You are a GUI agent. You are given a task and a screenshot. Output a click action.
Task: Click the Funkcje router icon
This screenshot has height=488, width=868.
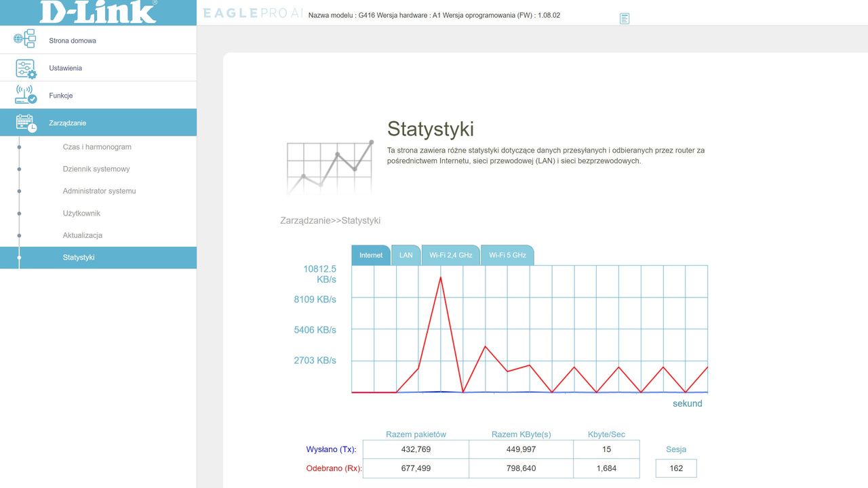[x=26, y=95]
